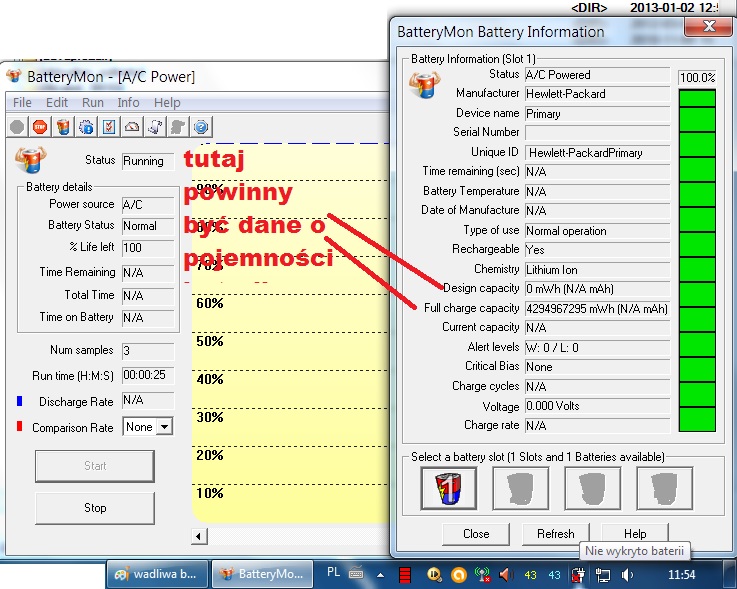
Task: Open the File menu
Action: point(22,102)
